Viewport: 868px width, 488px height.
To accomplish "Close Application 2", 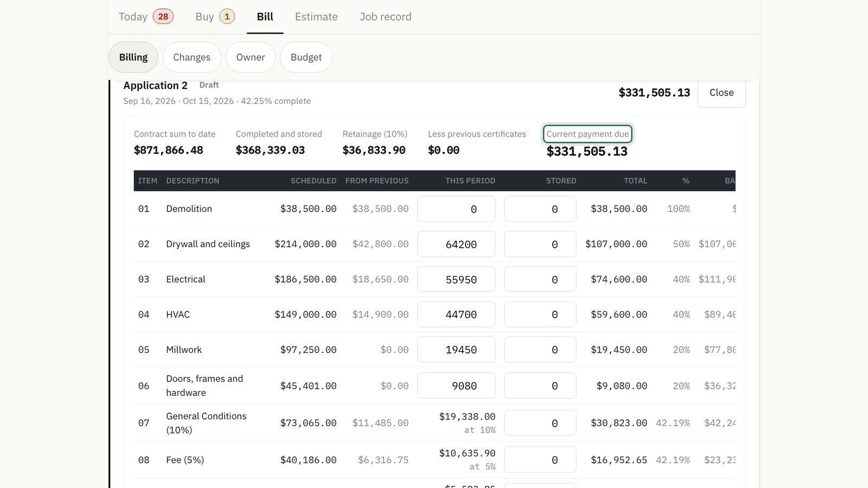I will [722, 93].
